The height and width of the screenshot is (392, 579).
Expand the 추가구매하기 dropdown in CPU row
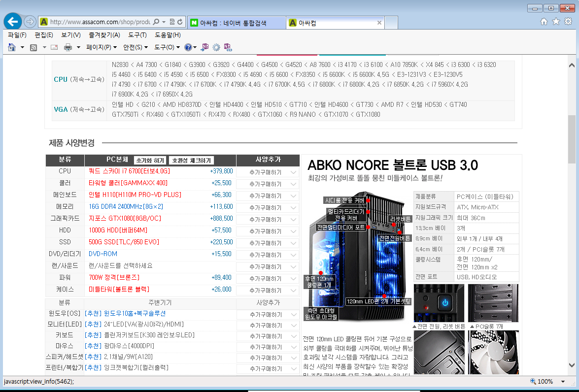pyautogui.click(x=268, y=172)
